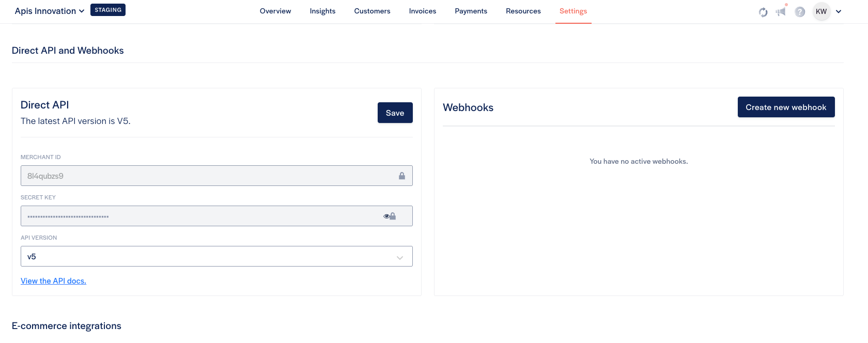Open the announcements megaphone icon

(781, 11)
